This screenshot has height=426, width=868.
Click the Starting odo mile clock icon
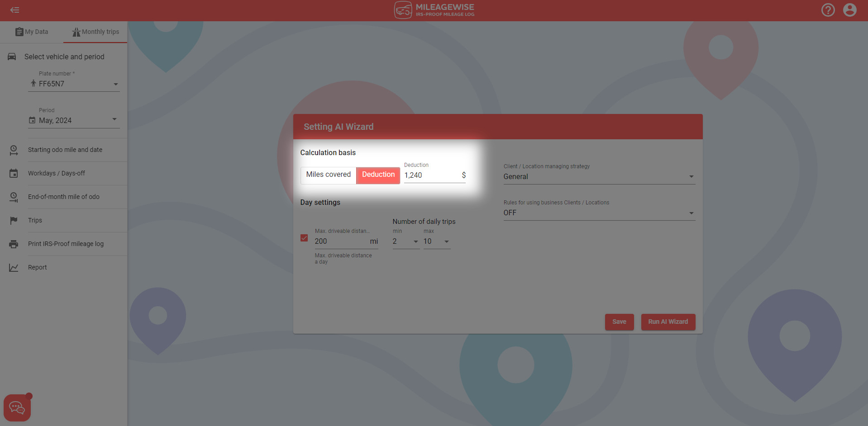tap(13, 150)
